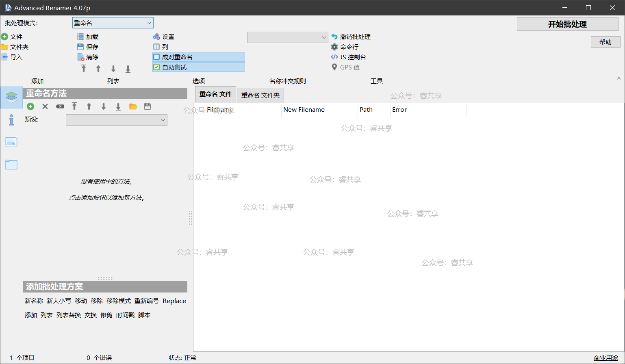This screenshot has height=364, width=625.
Task: Select the layers methods sidebar icon
Action: pos(11,97)
